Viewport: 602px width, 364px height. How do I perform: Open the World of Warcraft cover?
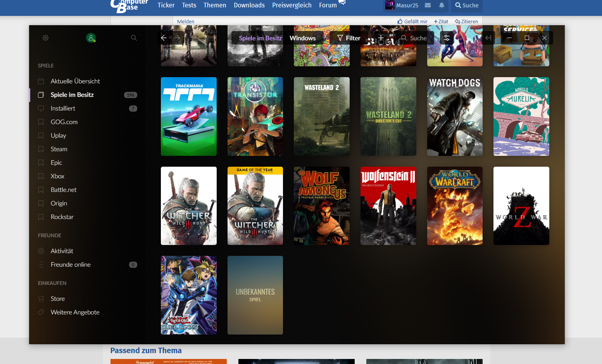[x=455, y=206]
